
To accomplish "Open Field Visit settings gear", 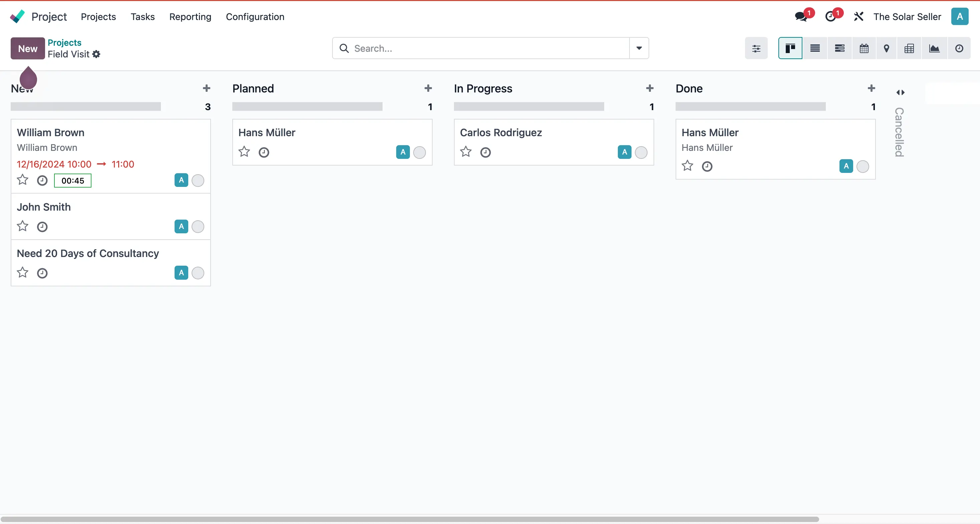I will [96, 54].
